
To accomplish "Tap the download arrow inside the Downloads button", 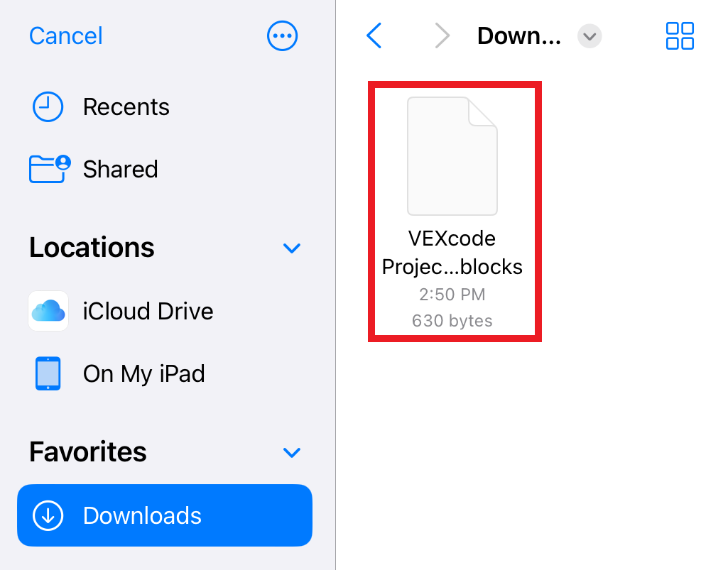I will pos(48,515).
